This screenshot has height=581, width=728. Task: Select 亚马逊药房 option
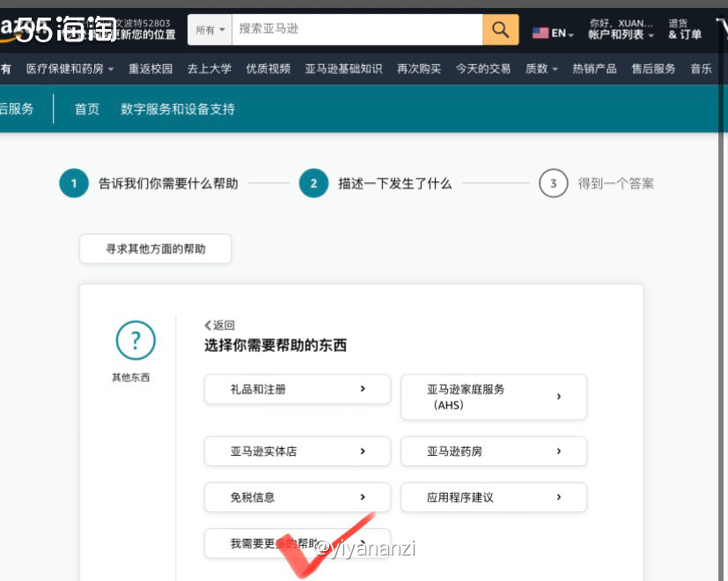click(494, 451)
